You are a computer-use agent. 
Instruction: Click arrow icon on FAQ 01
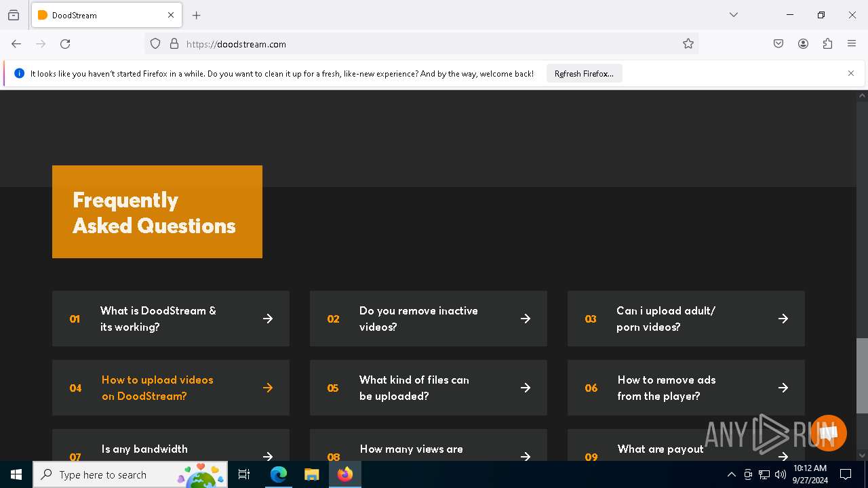click(x=268, y=319)
